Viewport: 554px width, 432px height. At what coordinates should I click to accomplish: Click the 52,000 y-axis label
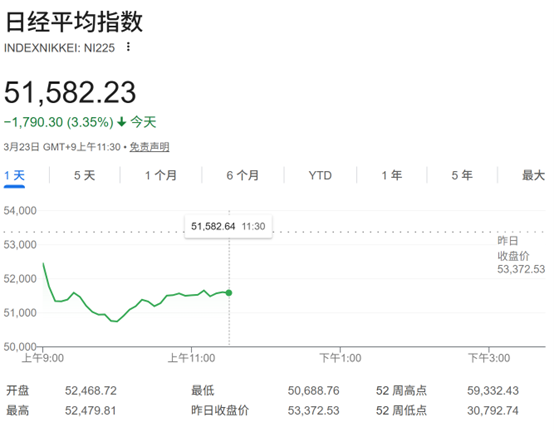(20, 279)
